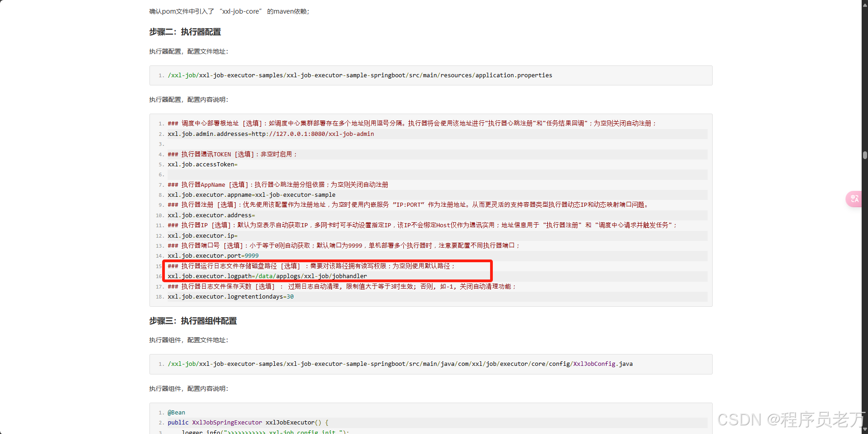
Task: Click comment 执行器日志文件保存天数
Action: 342,287
